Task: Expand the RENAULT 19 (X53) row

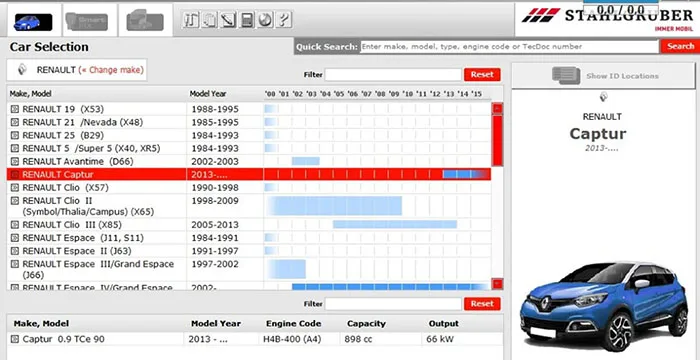Action: (x=15, y=109)
